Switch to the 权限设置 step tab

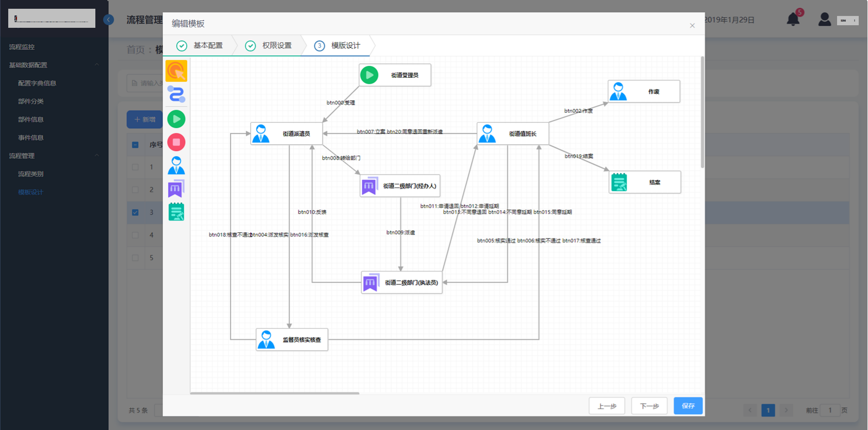269,46
